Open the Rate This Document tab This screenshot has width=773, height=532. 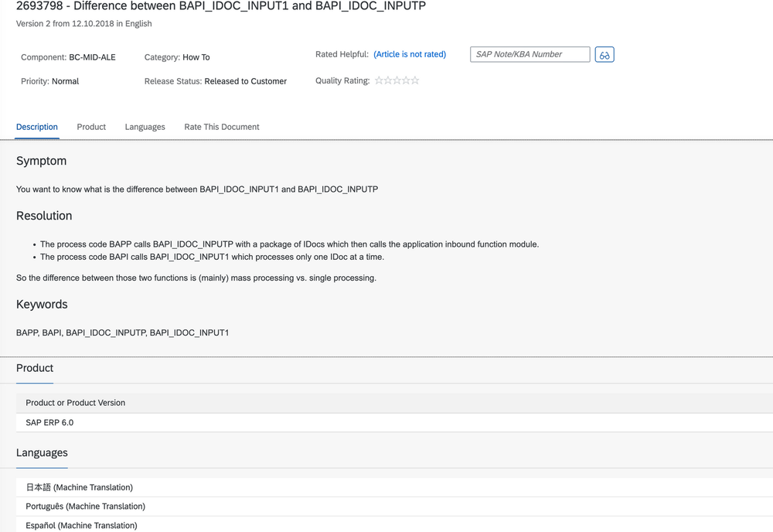pos(222,127)
